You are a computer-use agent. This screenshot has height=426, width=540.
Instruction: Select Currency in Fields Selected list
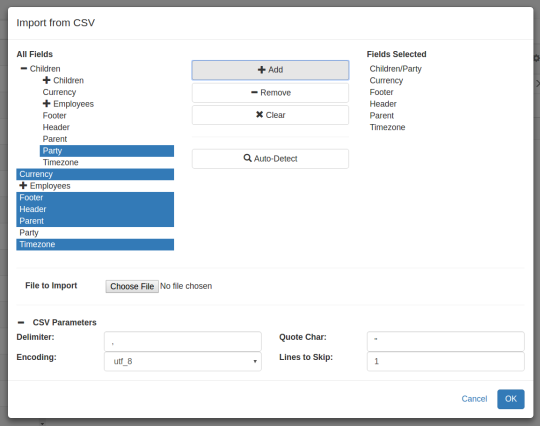point(386,81)
